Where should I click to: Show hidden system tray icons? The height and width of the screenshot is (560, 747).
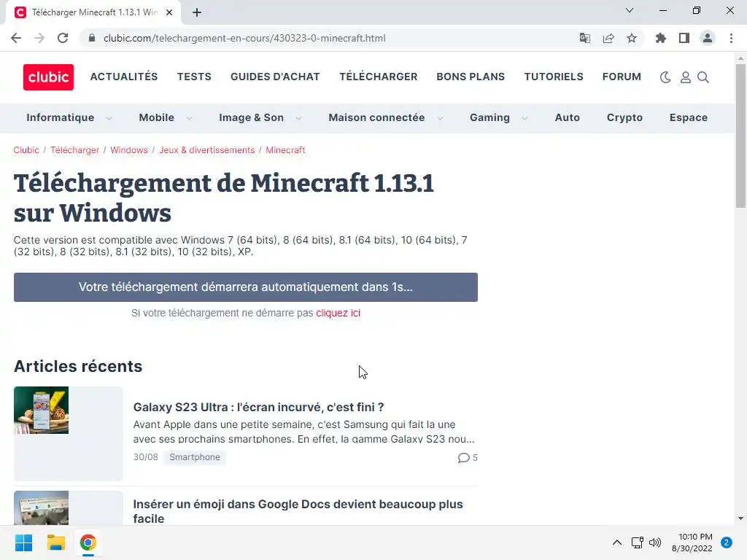(617, 542)
